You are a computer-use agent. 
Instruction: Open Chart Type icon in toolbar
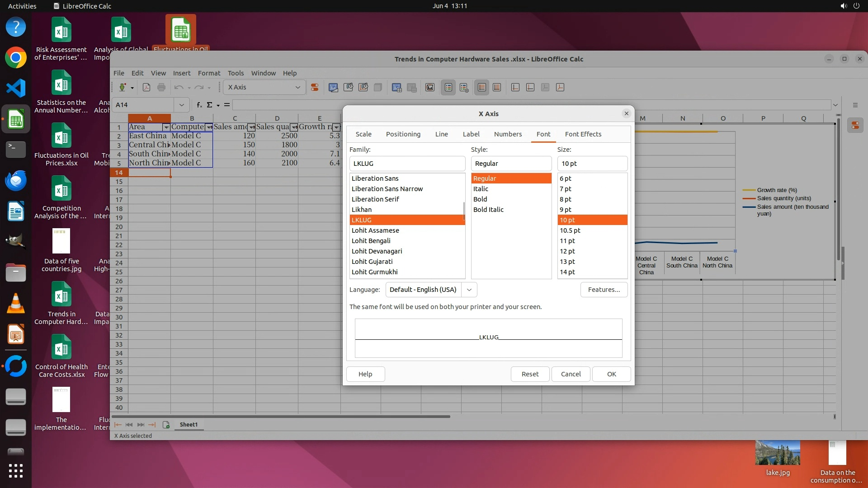pos(333,88)
